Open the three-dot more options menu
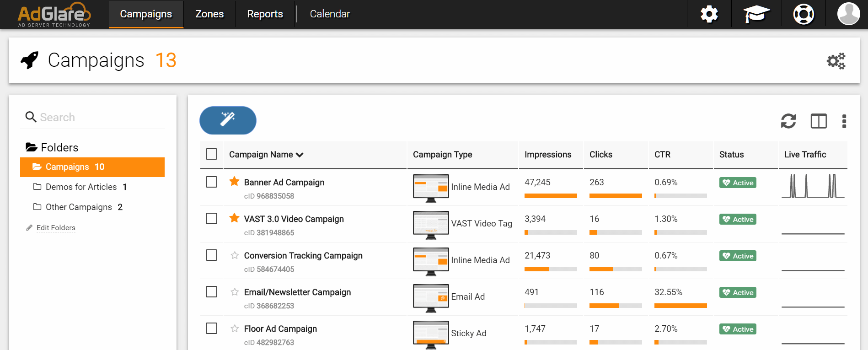The height and width of the screenshot is (350, 868). (x=844, y=121)
